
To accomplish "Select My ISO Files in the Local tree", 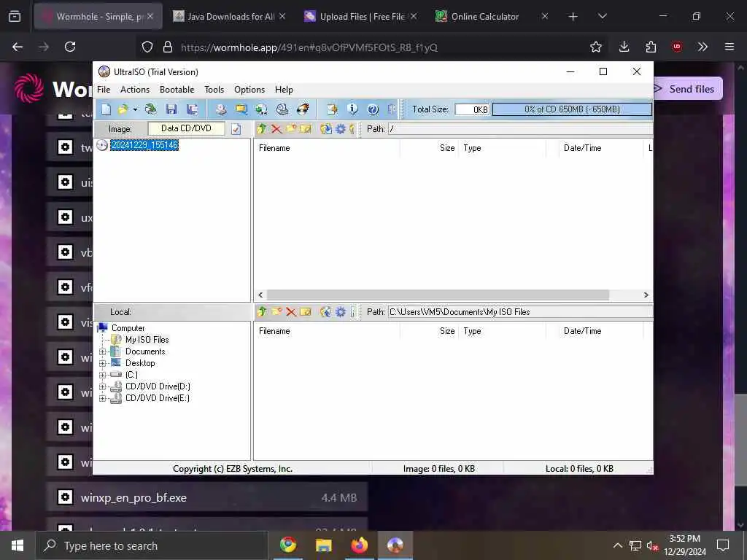I will coord(147,340).
